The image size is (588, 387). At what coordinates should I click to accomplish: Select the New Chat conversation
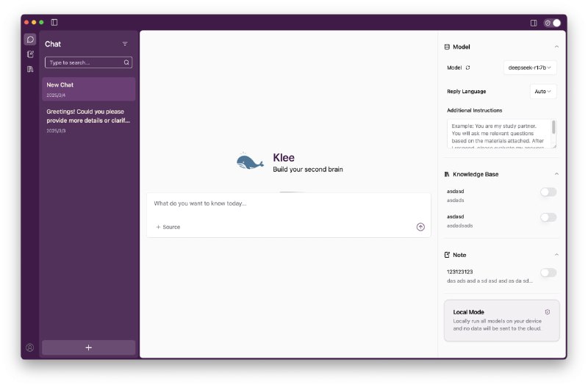pyautogui.click(x=88, y=89)
